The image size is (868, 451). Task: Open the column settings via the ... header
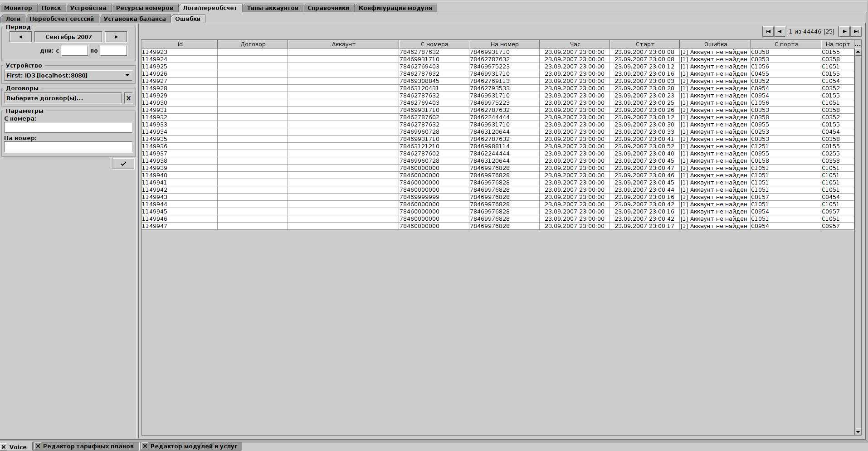click(858, 44)
